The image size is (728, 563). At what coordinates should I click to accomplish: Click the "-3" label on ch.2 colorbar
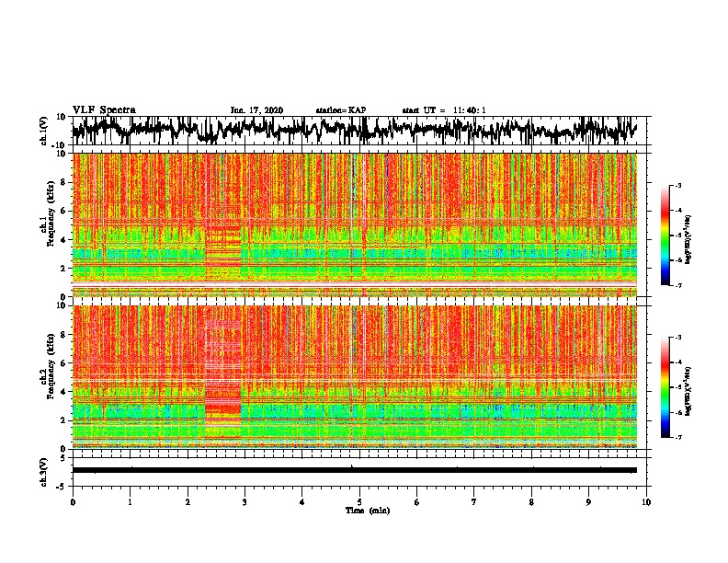[x=677, y=338]
